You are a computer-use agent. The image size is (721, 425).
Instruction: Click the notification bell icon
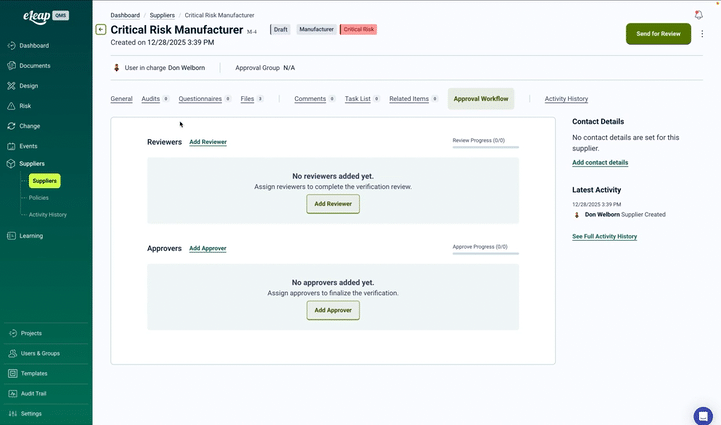698,15
